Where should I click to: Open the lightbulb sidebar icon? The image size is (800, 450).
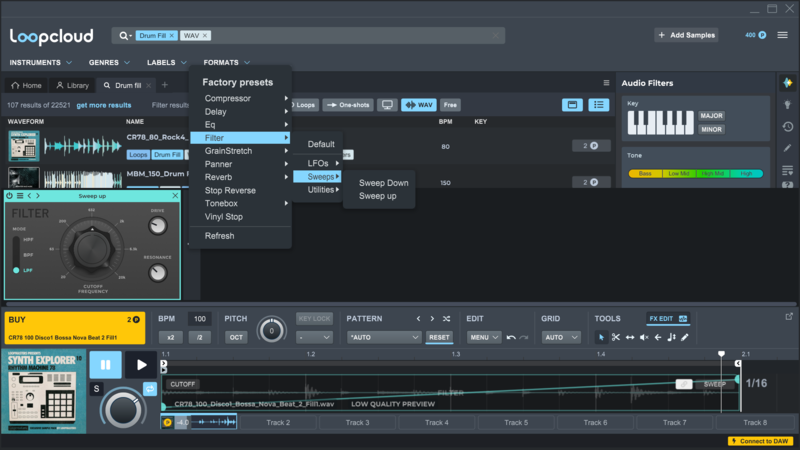(788, 105)
